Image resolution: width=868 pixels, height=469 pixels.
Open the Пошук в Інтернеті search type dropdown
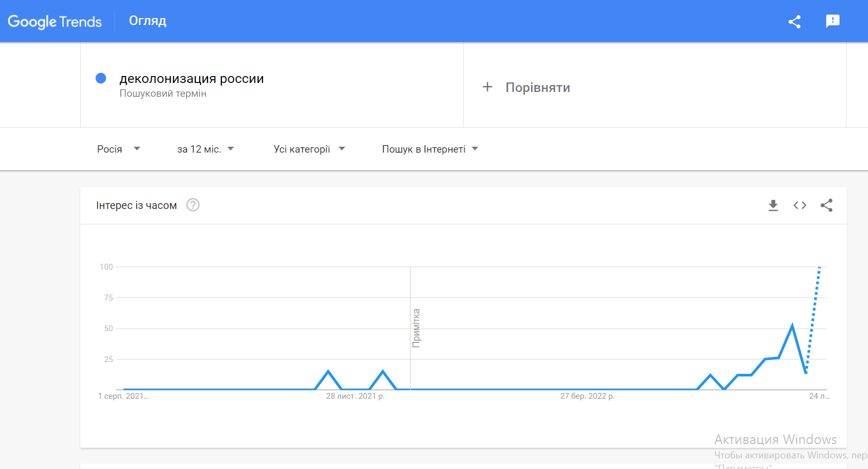coord(430,149)
